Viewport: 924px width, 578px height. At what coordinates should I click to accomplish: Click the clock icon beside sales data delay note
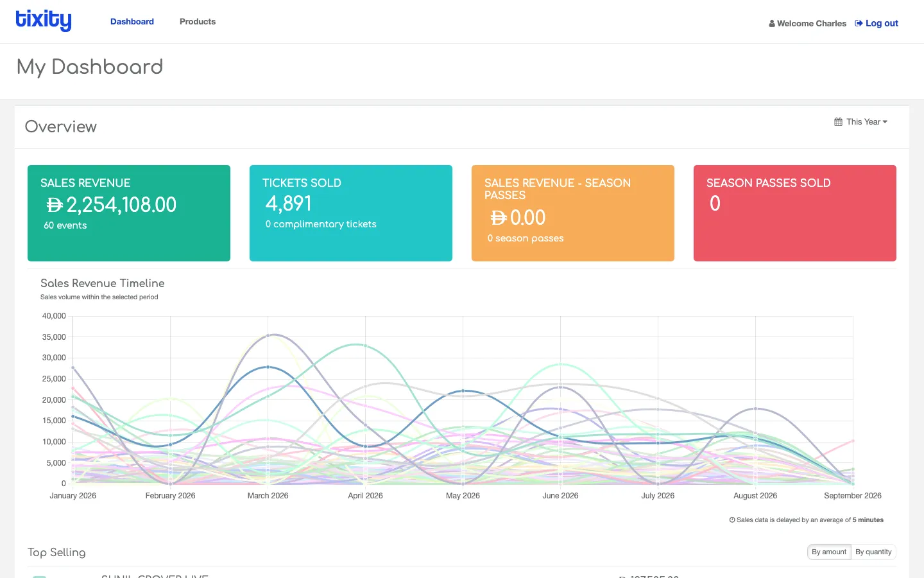tap(732, 520)
